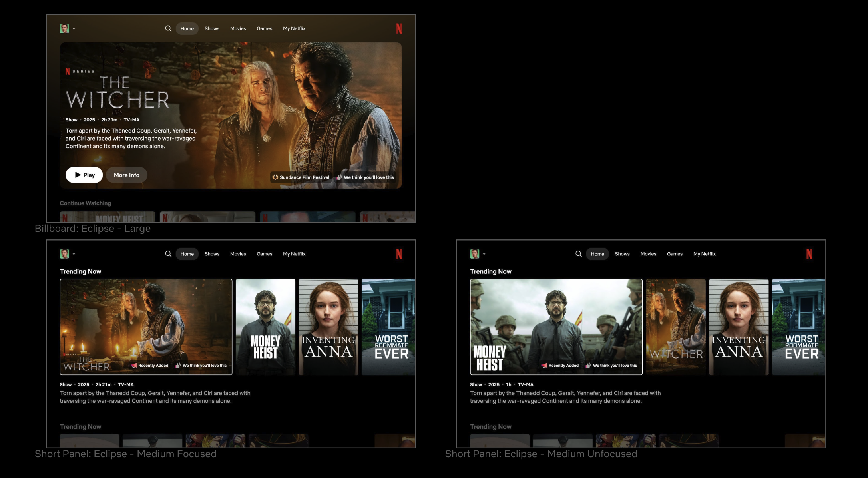Open Money Heist poster in Medium Focused panel
868x478 pixels.
[x=265, y=327]
